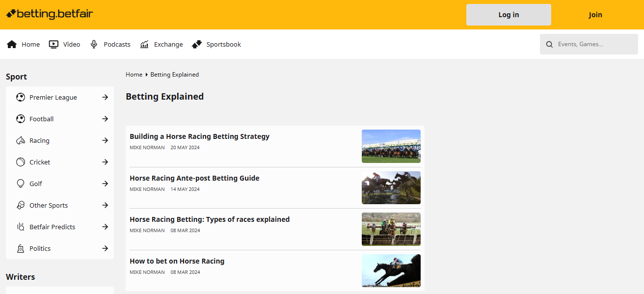Click the betting.betfair logo
644x294 pixels.
[50, 14]
